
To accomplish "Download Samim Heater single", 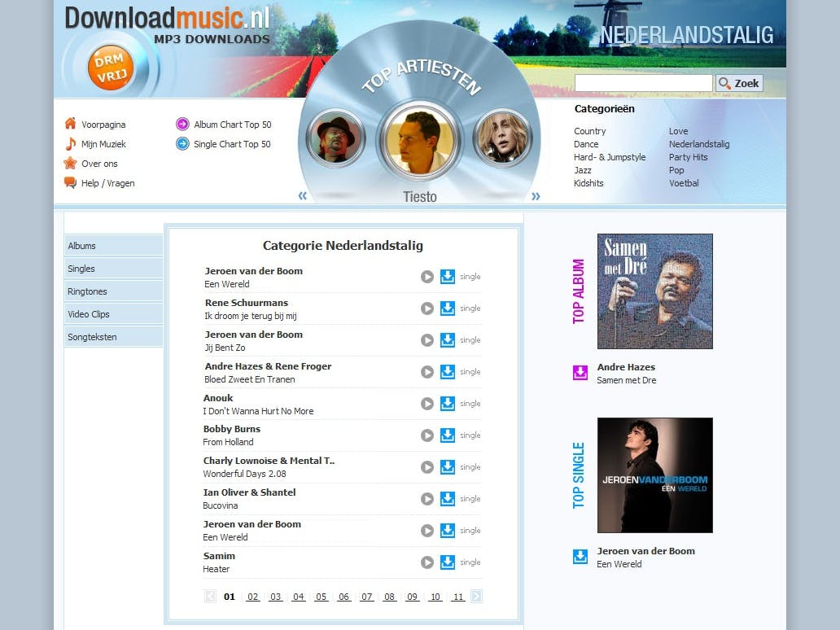I will [448, 562].
